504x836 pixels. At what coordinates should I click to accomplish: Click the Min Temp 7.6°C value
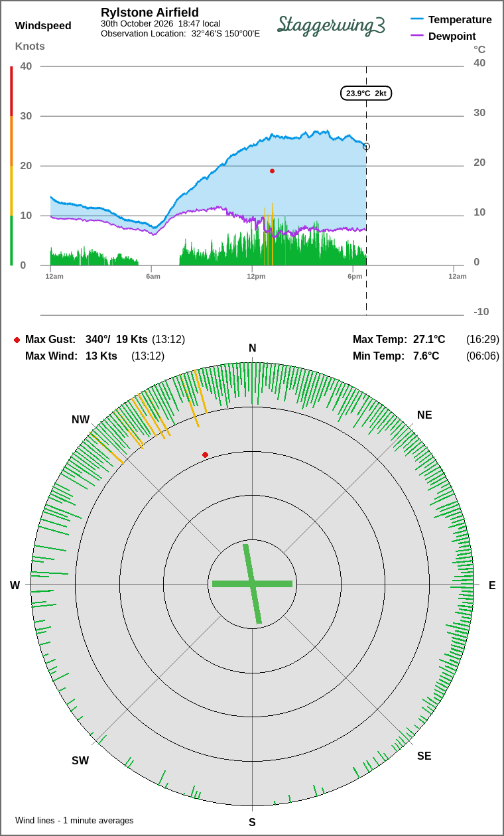point(426,356)
